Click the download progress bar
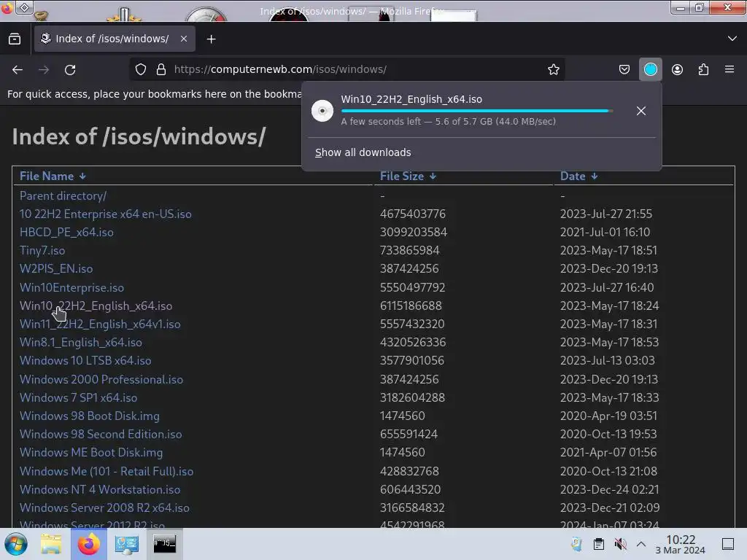 [x=477, y=111]
